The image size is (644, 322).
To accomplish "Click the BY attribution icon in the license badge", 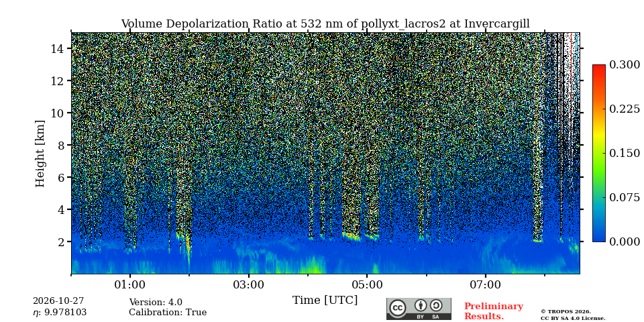I will click(x=420, y=305).
